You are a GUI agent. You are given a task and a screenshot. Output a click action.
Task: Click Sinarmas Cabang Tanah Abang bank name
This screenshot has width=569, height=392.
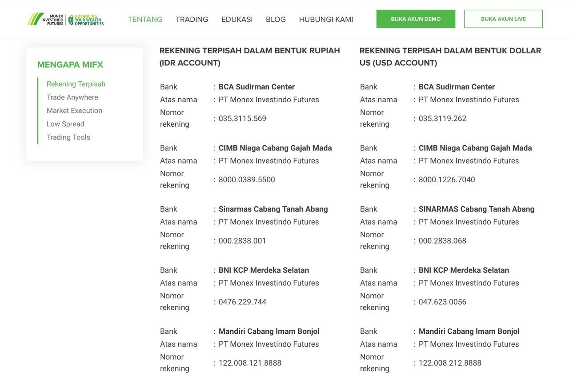[x=273, y=209]
